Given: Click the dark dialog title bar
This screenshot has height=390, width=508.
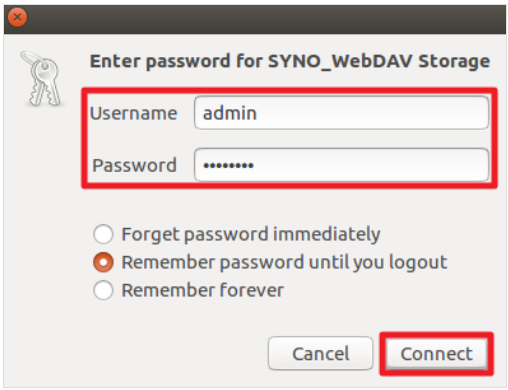Looking at the screenshot, I should point(255,19).
